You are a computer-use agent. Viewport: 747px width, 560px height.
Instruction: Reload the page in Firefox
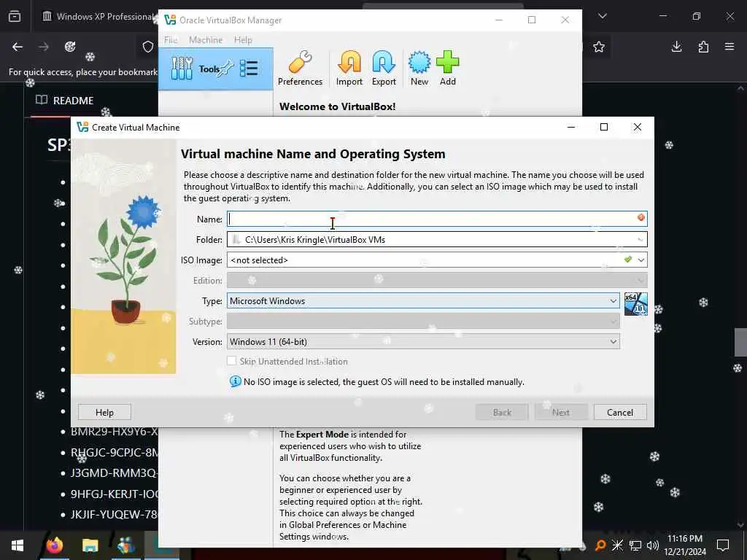[70, 47]
